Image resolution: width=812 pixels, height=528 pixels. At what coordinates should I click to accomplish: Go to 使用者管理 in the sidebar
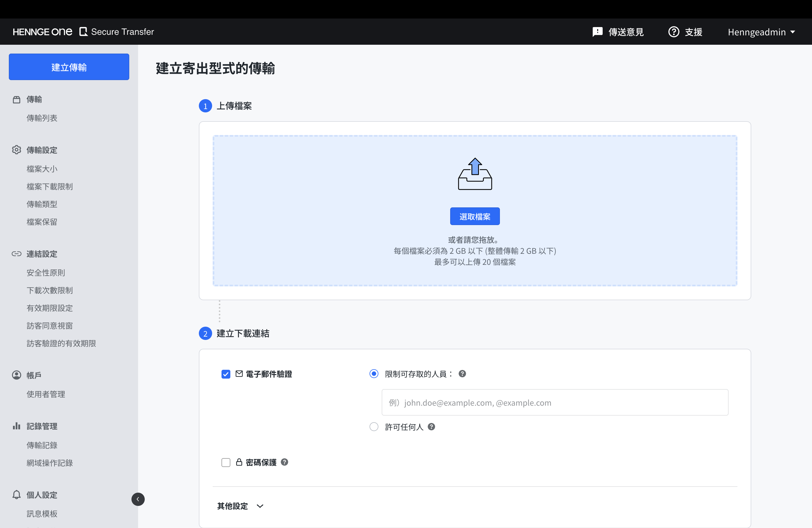pos(46,394)
